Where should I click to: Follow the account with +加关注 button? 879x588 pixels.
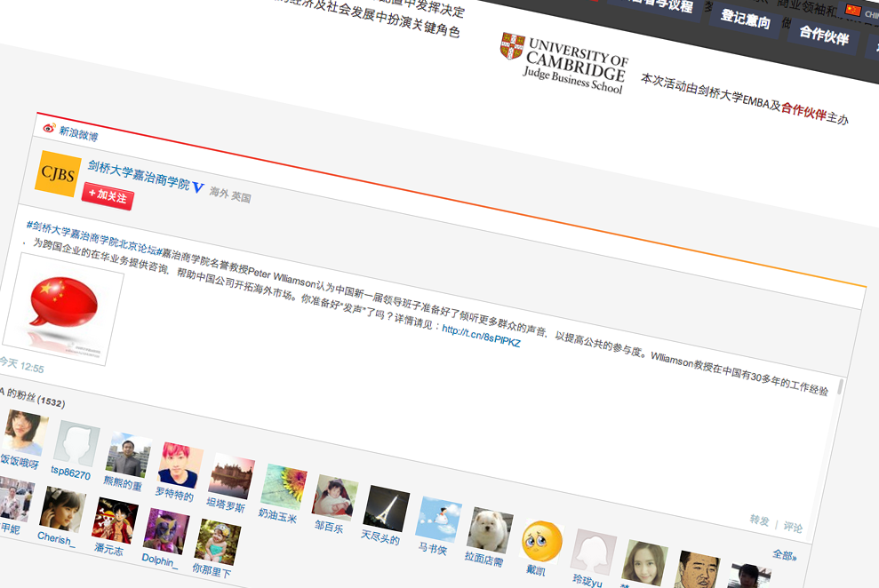(108, 196)
